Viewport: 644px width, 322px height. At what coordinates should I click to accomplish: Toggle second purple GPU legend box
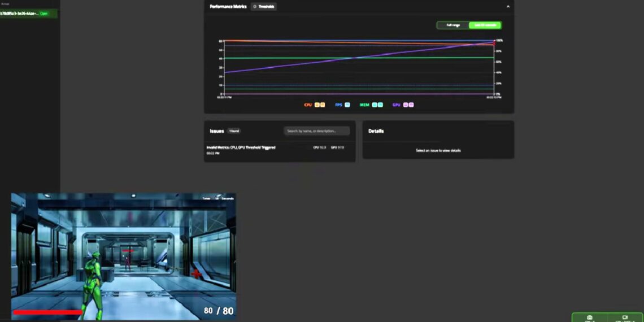(411, 105)
